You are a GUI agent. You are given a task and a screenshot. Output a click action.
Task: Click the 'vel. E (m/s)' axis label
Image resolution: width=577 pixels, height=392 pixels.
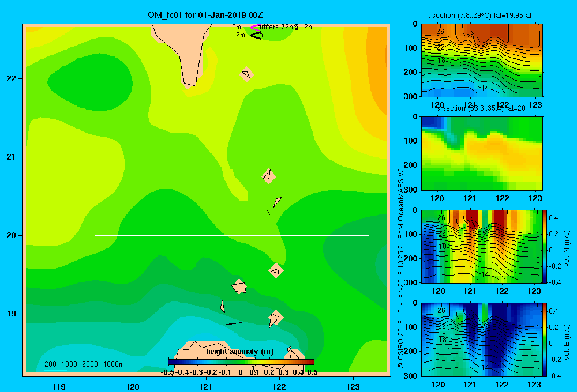pyautogui.click(x=567, y=342)
